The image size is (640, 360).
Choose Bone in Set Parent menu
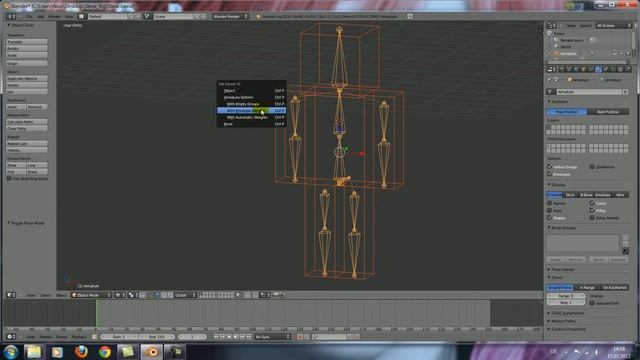point(251,124)
